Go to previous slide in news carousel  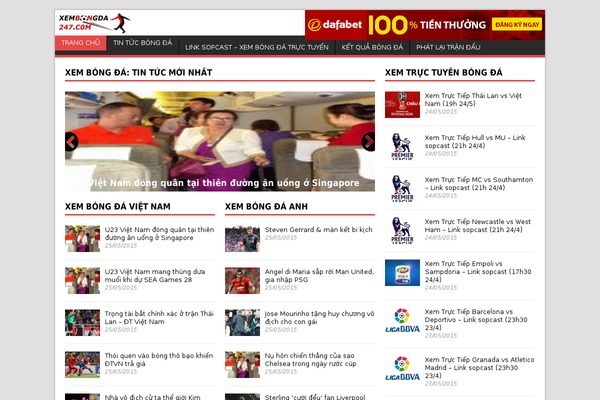(x=71, y=142)
